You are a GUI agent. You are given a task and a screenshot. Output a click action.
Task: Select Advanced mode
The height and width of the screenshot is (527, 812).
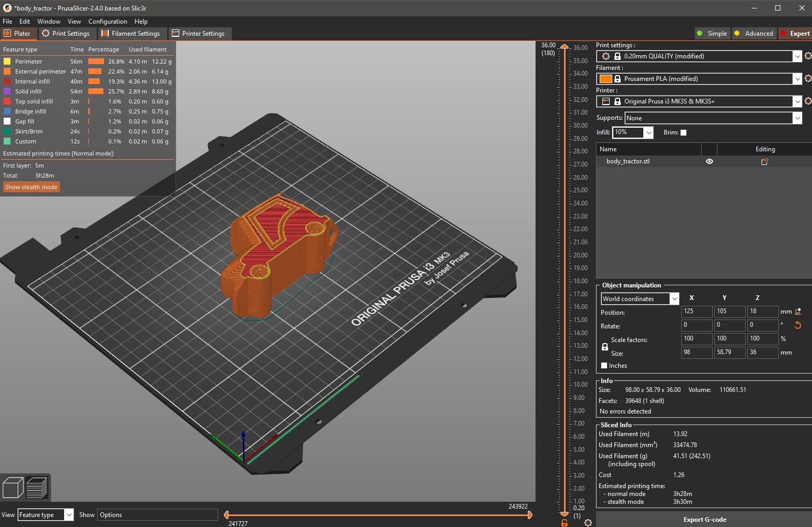tap(754, 33)
